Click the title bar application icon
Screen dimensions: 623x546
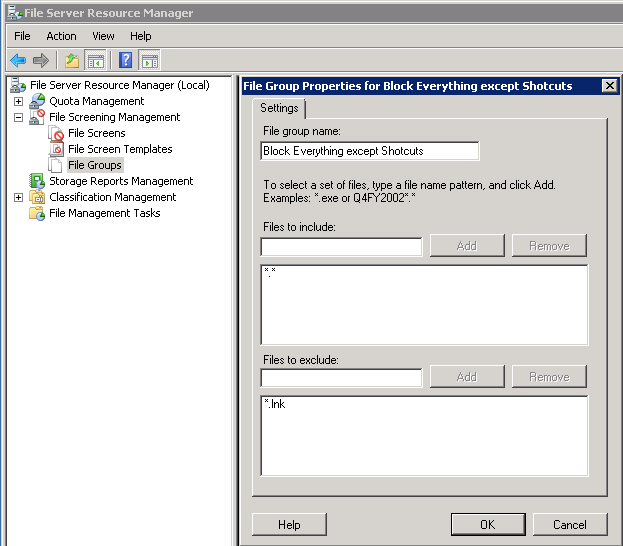click(x=14, y=13)
